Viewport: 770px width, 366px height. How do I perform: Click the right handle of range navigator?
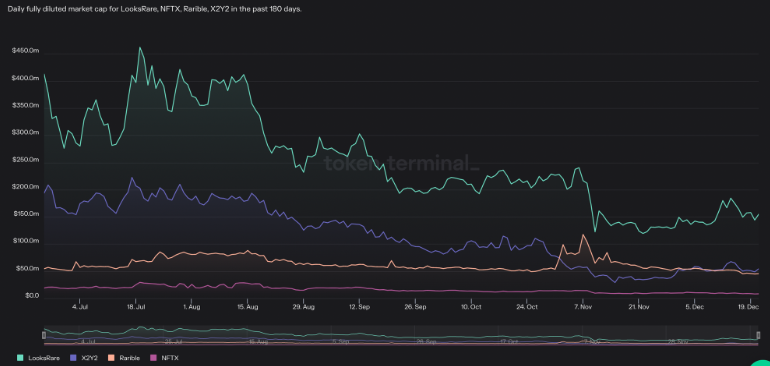tap(759, 335)
